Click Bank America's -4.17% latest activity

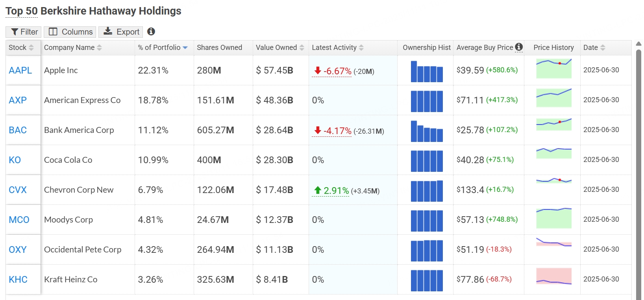(333, 131)
